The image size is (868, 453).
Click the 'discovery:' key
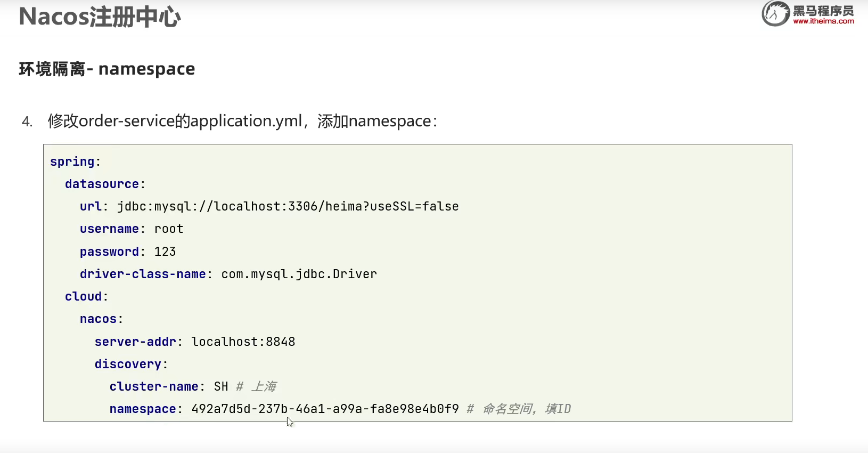(132, 365)
